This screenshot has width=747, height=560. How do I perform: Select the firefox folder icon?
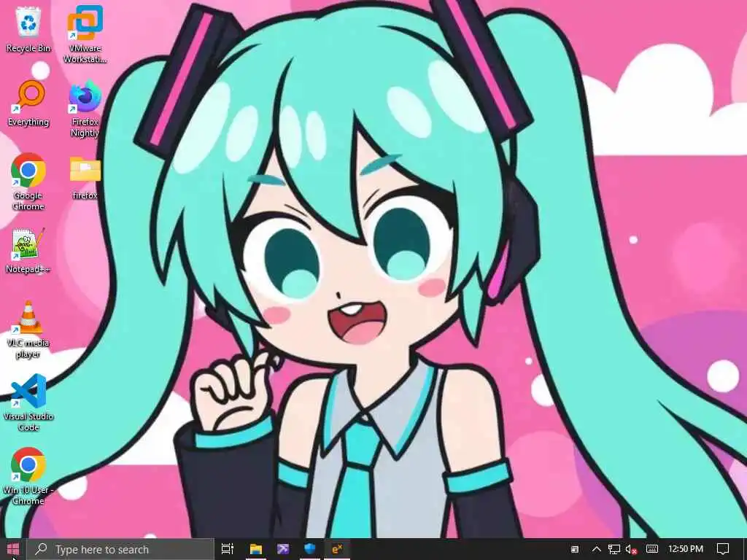pyautogui.click(x=85, y=178)
